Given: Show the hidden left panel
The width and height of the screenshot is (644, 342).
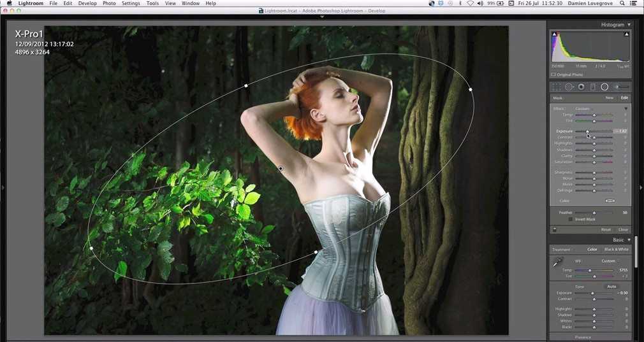Looking at the screenshot, I should click(3, 187).
